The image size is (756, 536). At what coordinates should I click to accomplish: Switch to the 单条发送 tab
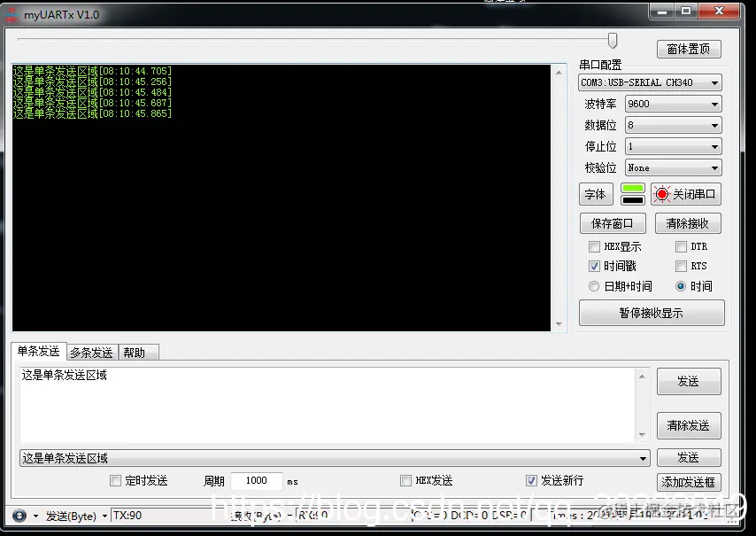[39, 351]
